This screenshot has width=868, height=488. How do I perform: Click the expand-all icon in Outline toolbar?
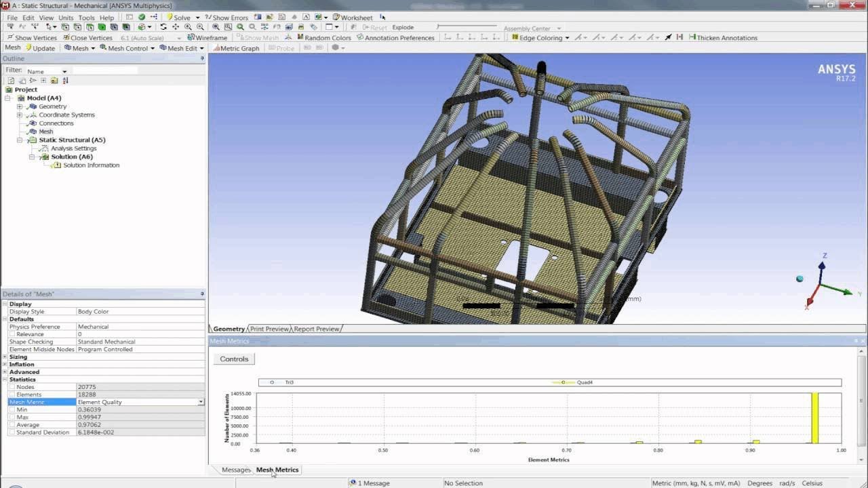43,80
